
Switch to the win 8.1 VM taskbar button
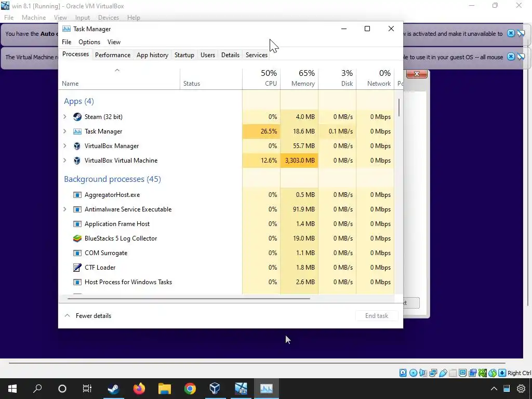241,389
